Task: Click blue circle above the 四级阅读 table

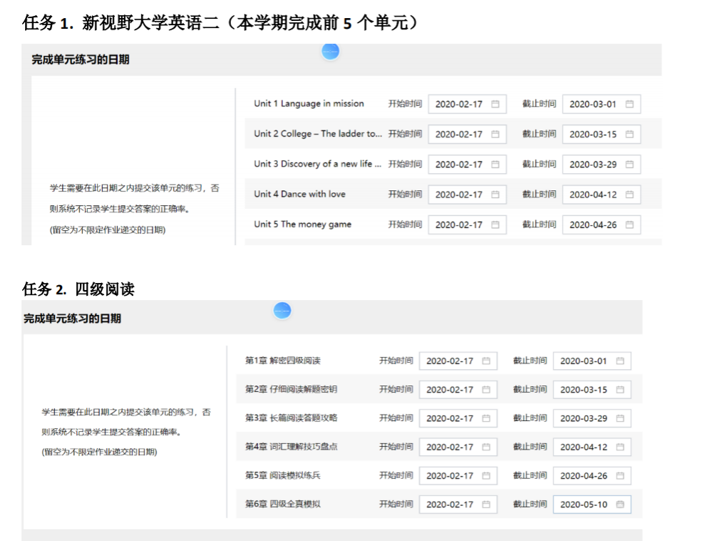Action: pyautogui.click(x=282, y=311)
